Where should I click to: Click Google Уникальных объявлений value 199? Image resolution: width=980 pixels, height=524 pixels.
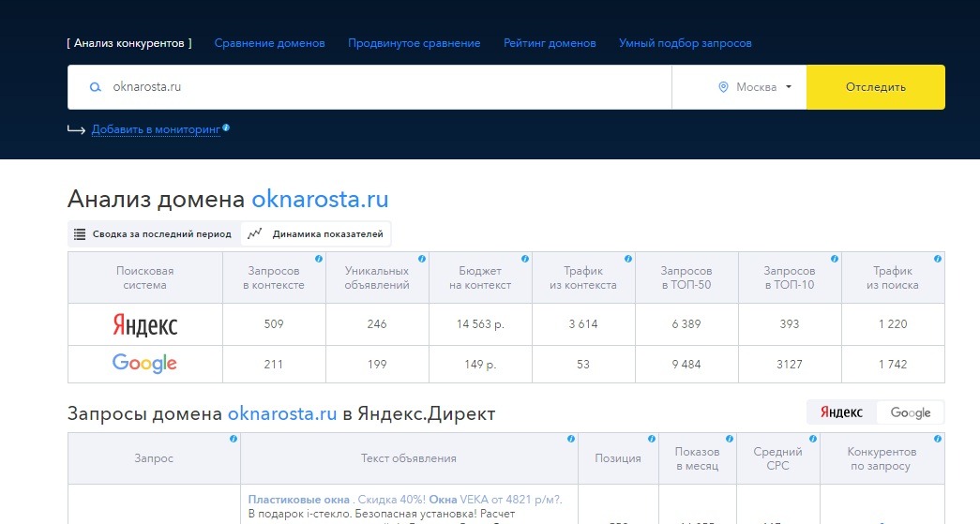[x=377, y=364]
